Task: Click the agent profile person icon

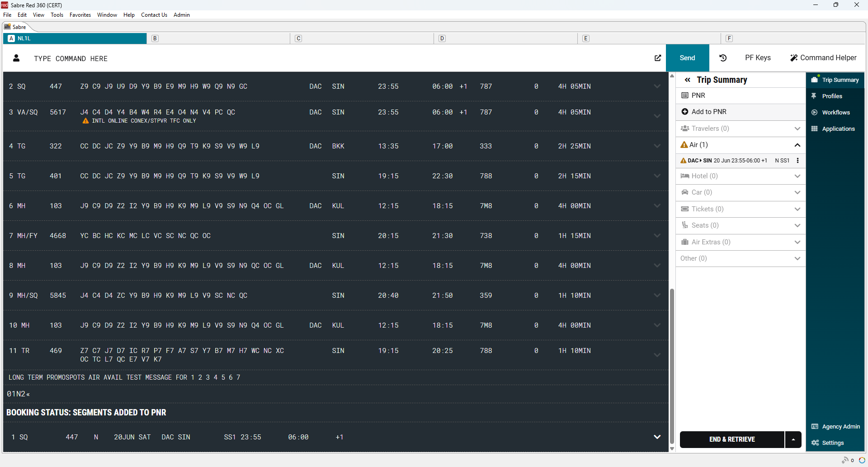Action: point(17,58)
